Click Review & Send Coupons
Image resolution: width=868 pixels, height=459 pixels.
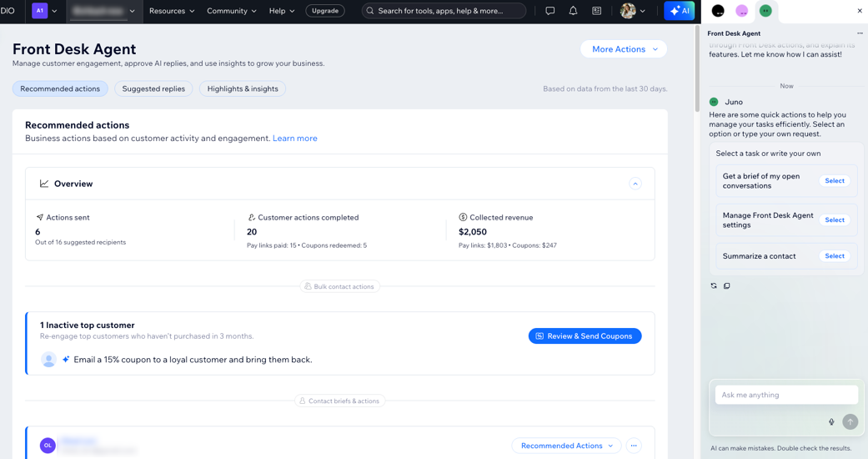click(x=585, y=336)
